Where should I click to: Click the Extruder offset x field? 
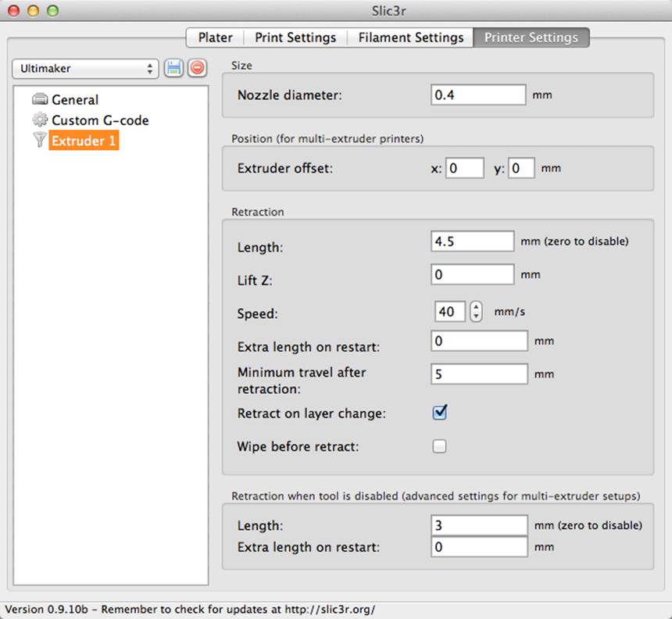(465, 167)
